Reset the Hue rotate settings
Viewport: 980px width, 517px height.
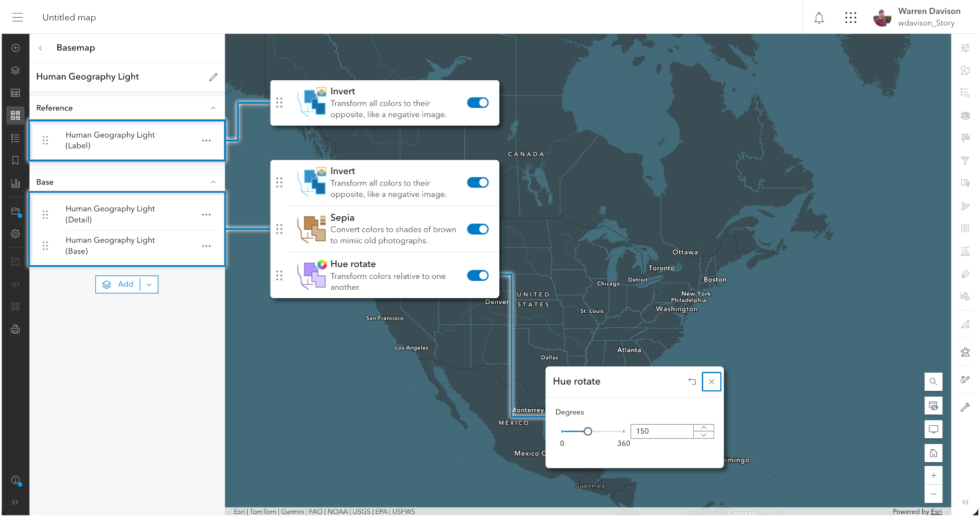click(x=692, y=381)
